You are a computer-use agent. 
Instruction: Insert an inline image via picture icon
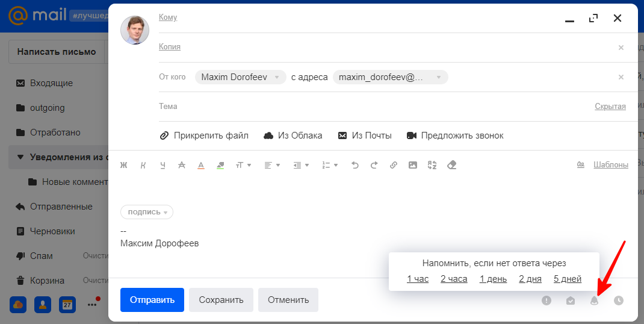(x=412, y=165)
